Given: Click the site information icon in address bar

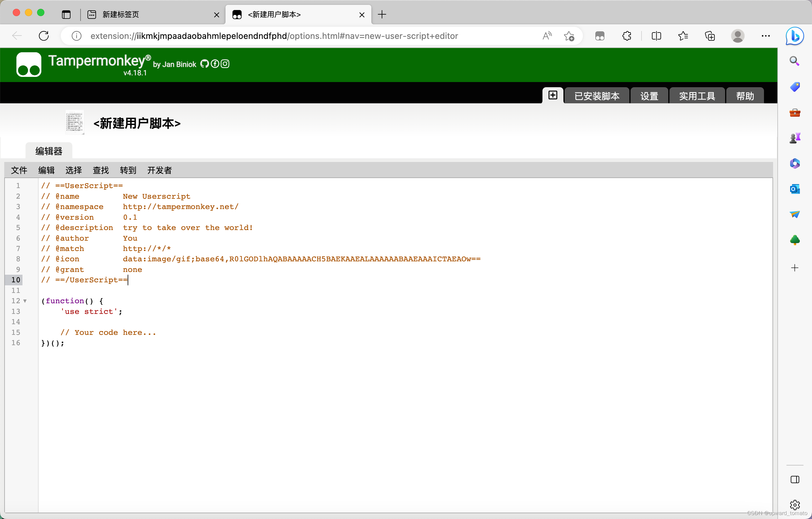Looking at the screenshot, I should [77, 36].
